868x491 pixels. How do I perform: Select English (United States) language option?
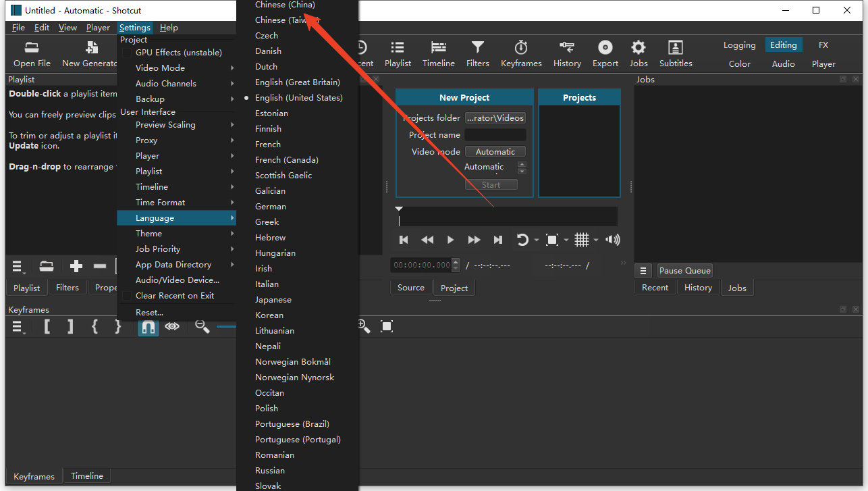coord(298,98)
